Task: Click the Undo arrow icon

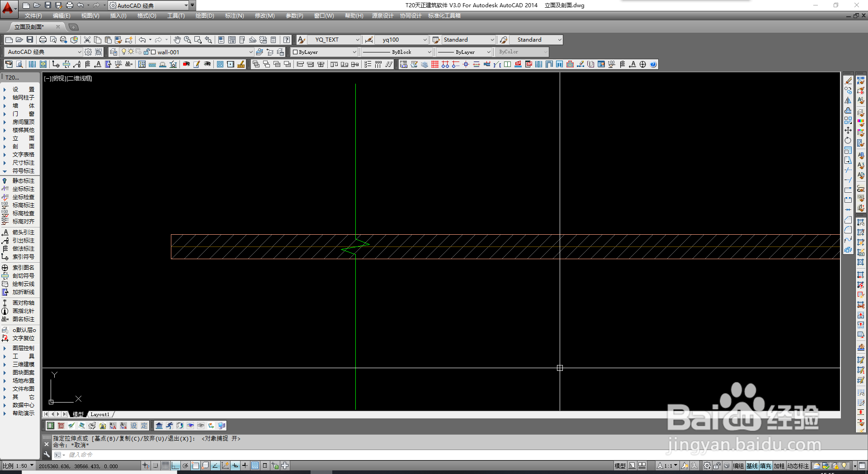Action: (x=142, y=40)
